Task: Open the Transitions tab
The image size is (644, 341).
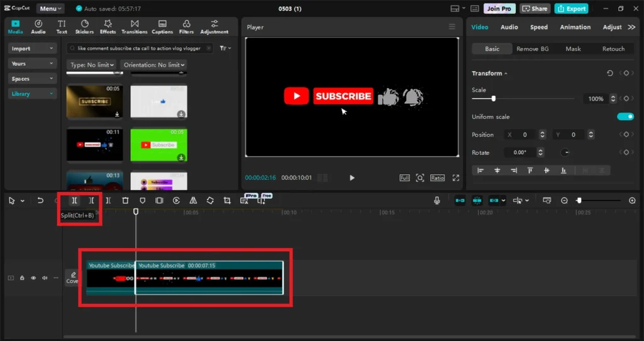Action: (x=135, y=26)
